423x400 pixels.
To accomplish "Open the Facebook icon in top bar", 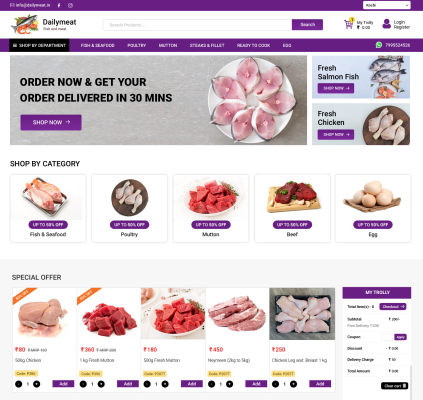I will tap(59, 5).
